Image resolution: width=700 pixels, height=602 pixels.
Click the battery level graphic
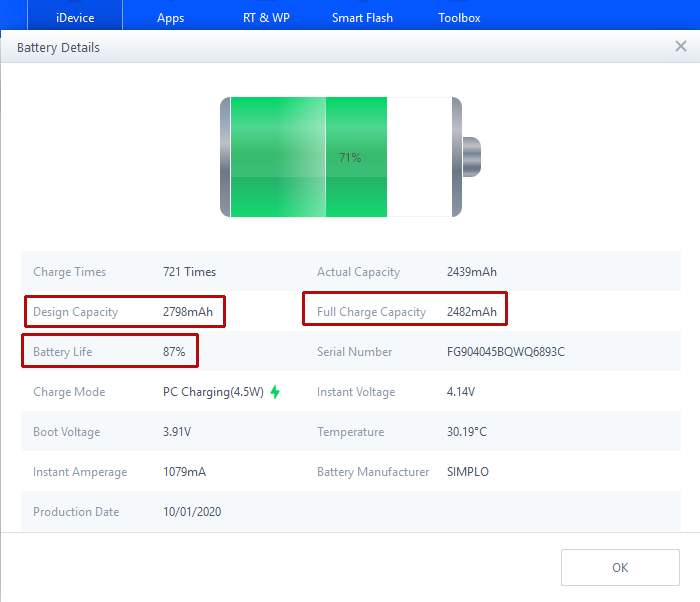tap(340, 157)
